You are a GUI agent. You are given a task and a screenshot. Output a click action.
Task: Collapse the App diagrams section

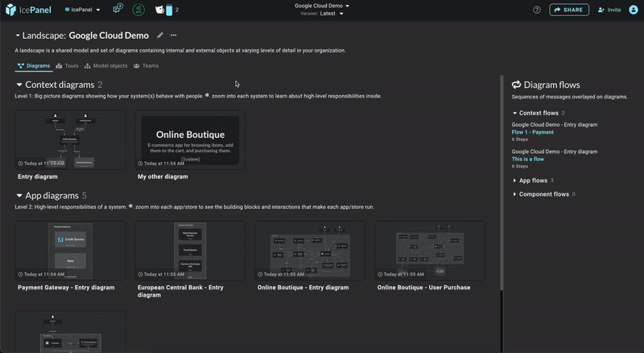(19, 195)
